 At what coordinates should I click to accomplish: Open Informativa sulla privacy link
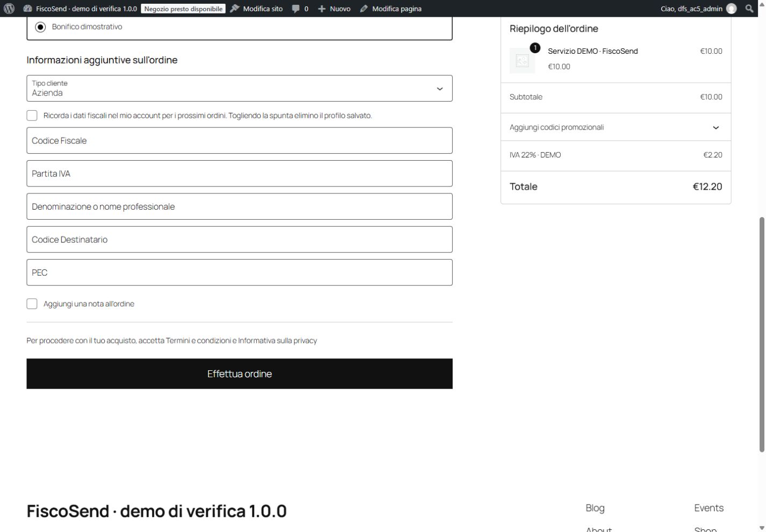tap(277, 341)
